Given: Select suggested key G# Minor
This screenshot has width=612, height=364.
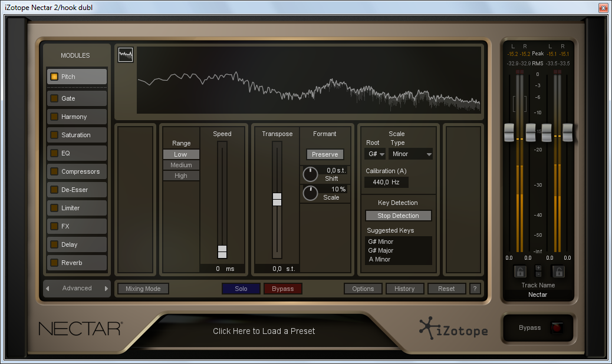Looking at the screenshot, I should 380,241.
